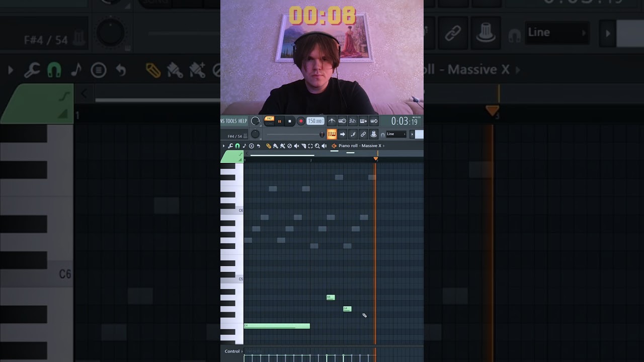This screenshot has width=644, height=362.
Task: Select the Draw pencil tool
Action: coord(269,146)
